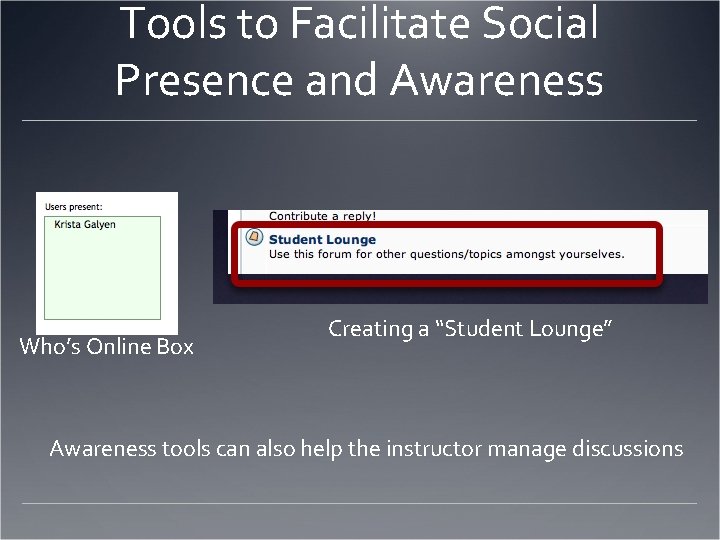Click the forum description 'Use this forum for other questions'
720x540 pixels.
pyautogui.click(x=447, y=254)
